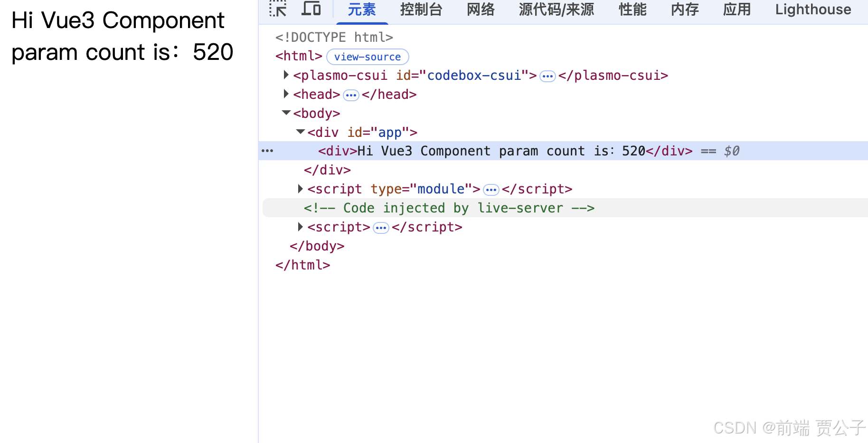
Task: Select the <html> opening tag
Action: tap(299, 56)
